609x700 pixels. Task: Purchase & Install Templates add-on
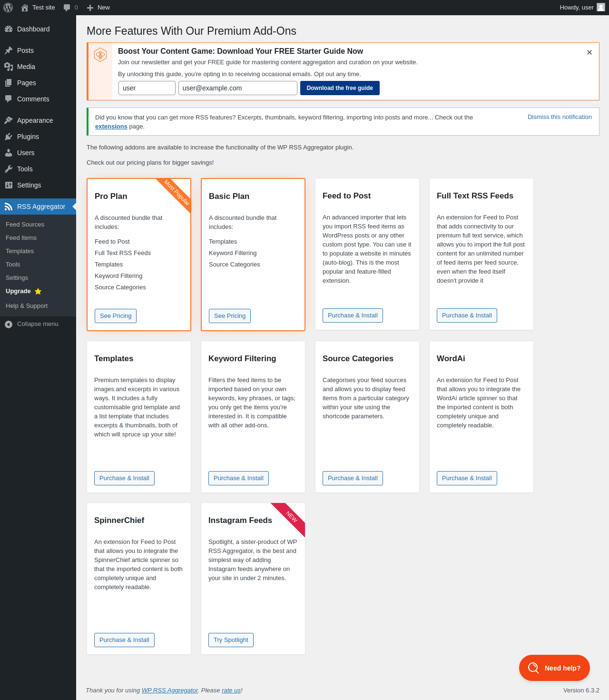[124, 478]
